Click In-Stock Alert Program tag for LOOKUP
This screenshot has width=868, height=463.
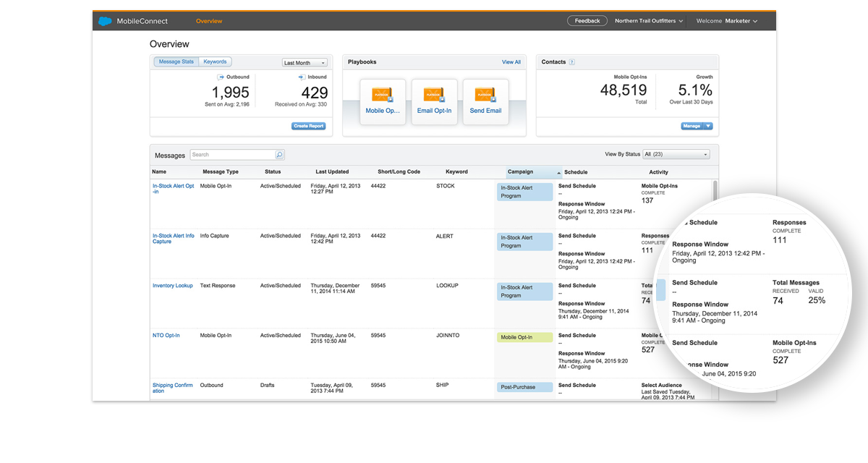coord(525,292)
